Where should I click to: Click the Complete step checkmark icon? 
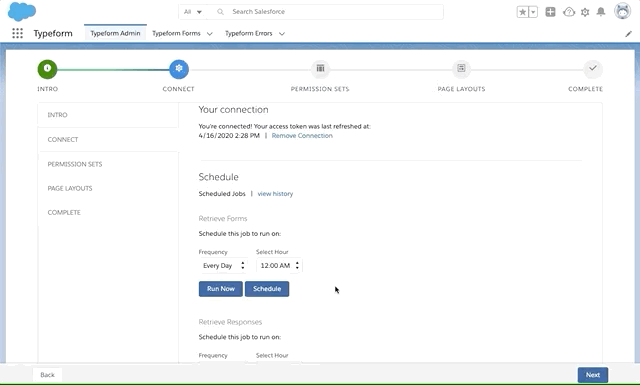(593, 69)
